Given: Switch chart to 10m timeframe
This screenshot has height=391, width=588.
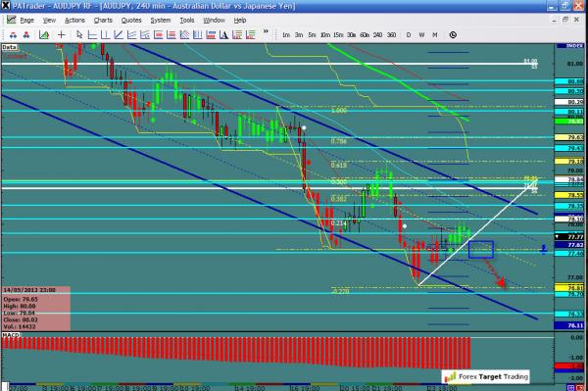Looking at the screenshot, I should (325, 35).
